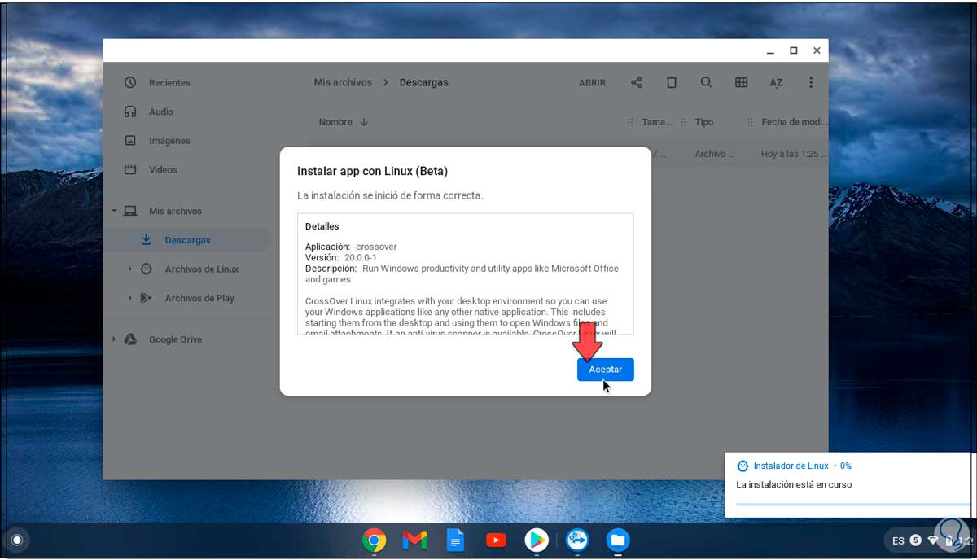This screenshot has width=977, height=560.
Task: Open the notification count badge
Action: 916,540
